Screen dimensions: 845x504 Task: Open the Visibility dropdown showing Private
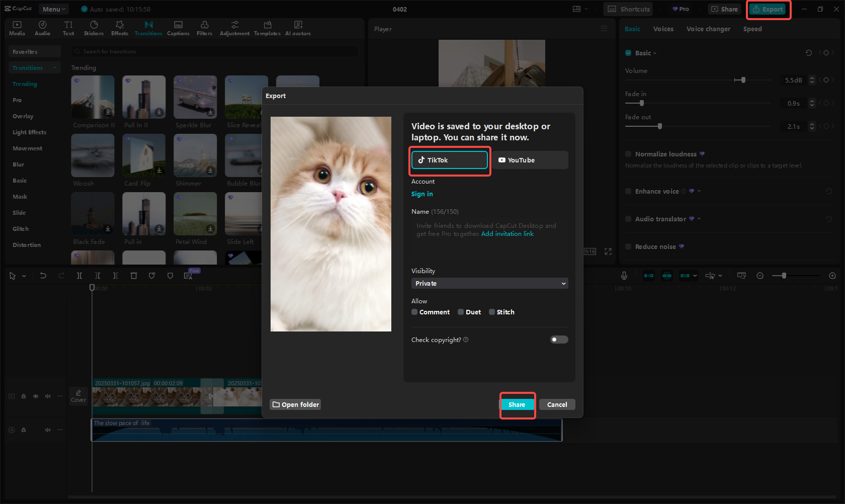[x=489, y=283]
